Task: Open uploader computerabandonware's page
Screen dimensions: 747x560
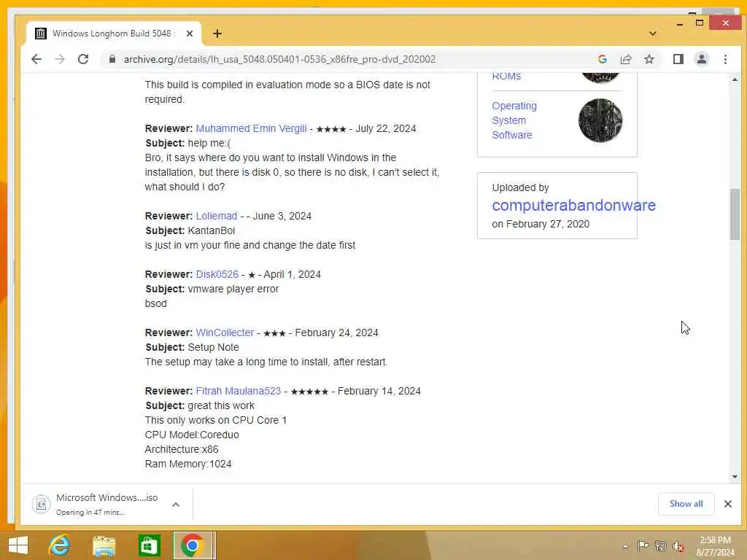Action: point(573,205)
